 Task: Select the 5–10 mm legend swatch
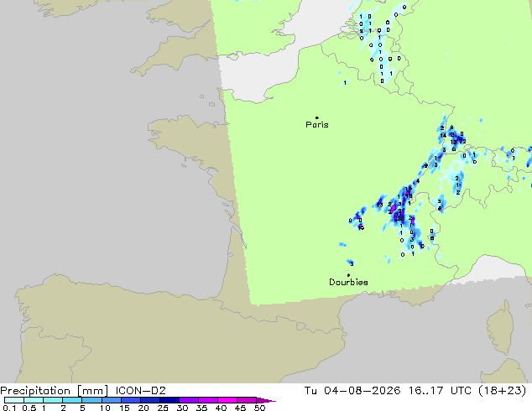pos(91,400)
